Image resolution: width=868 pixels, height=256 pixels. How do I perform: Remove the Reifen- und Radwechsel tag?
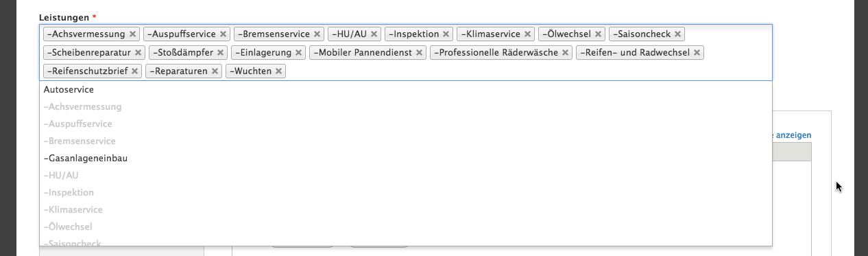point(697,52)
